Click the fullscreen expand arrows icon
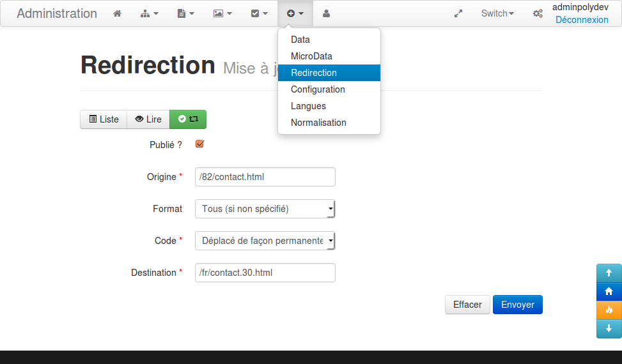The width and height of the screenshot is (622, 364). [x=458, y=13]
